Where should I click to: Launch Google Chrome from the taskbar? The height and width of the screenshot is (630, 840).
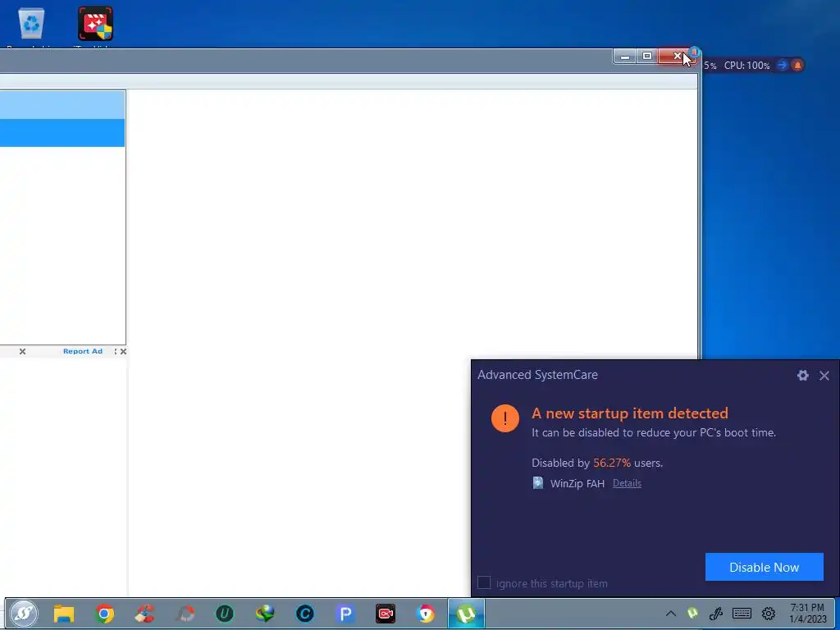[104, 614]
